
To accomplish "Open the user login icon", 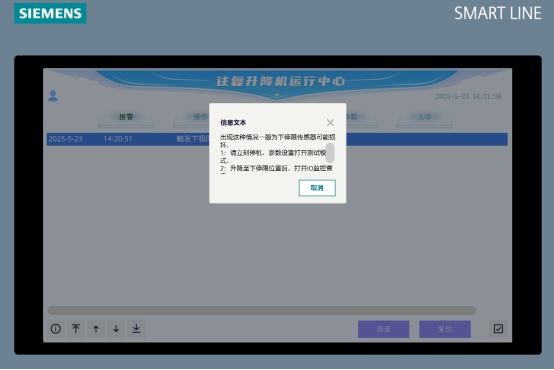I will (53, 96).
